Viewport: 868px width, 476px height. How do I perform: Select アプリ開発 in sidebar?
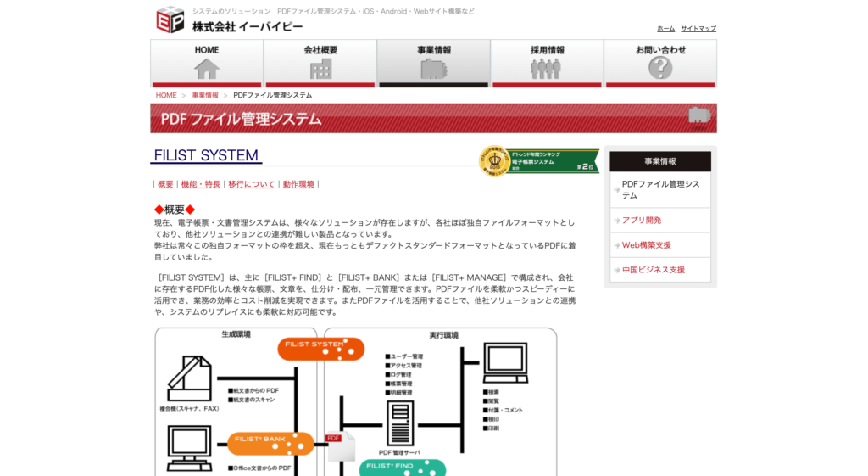click(x=660, y=220)
